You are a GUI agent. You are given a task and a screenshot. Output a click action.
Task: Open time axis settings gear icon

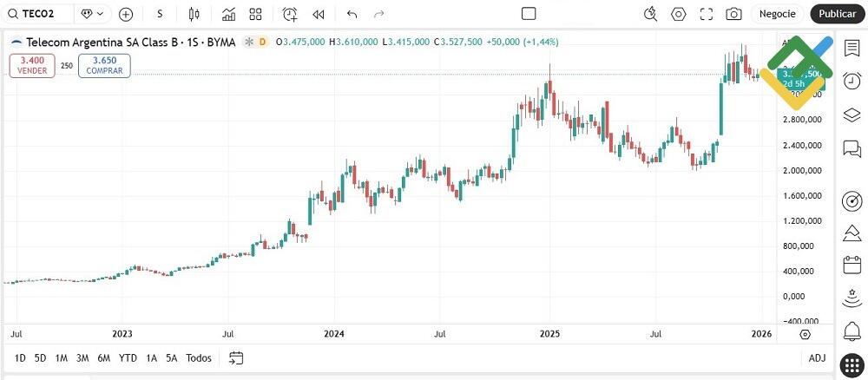(x=806, y=334)
